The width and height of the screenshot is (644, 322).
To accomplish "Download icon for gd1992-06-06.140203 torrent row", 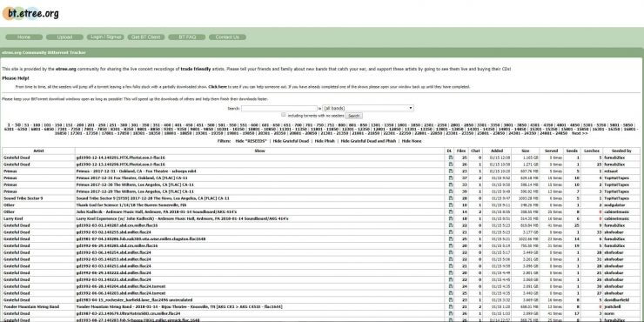I will [451, 293].
